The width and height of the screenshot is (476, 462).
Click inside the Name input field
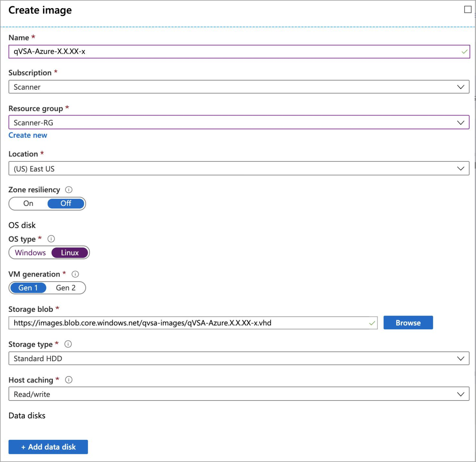tap(125, 52)
